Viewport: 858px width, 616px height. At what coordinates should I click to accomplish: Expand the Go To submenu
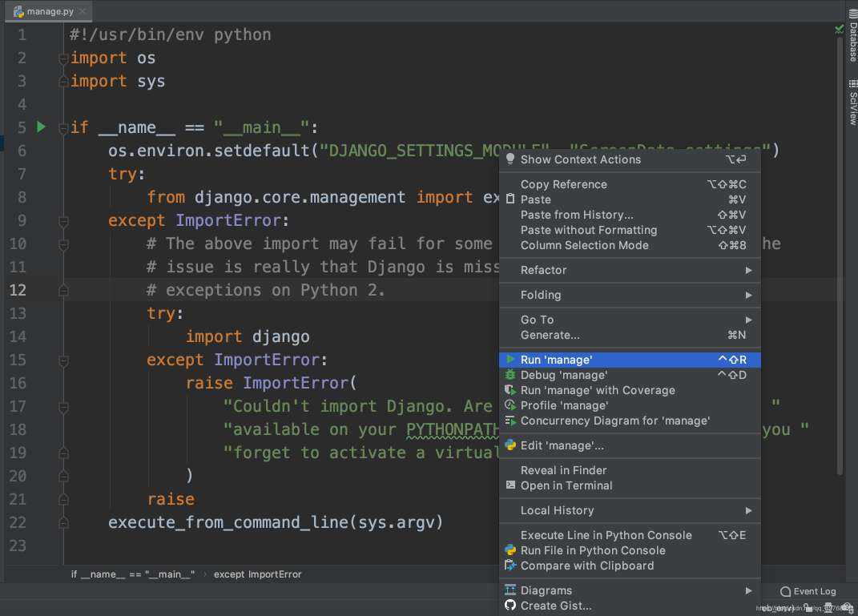click(630, 320)
